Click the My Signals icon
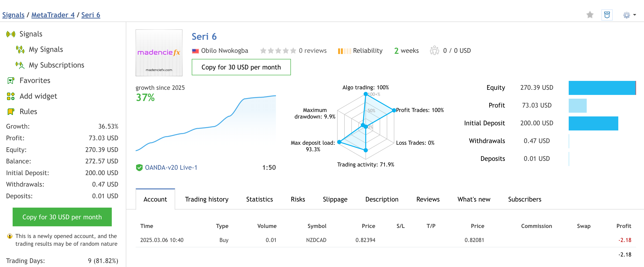This screenshot has width=644, height=267. point(20,50)
